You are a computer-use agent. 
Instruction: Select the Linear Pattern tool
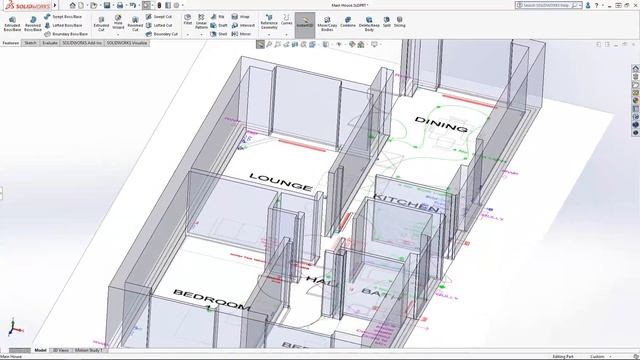point(201,21)
